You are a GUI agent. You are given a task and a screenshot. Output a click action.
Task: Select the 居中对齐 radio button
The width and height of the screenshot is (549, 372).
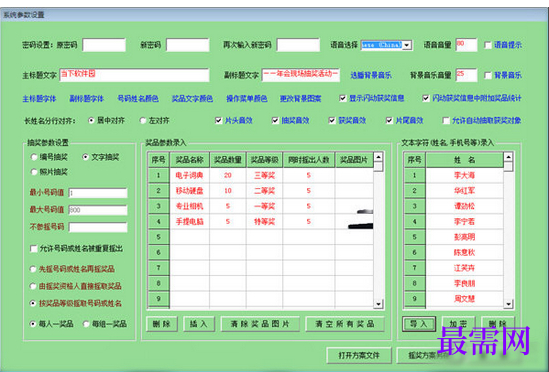91,120
